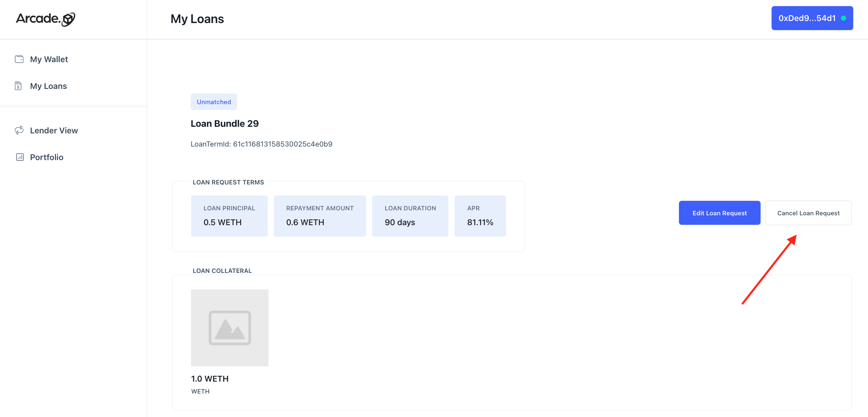Click the Loan Duration 90 days card
Screen dimensions: 868x417
tap(410, 216)
